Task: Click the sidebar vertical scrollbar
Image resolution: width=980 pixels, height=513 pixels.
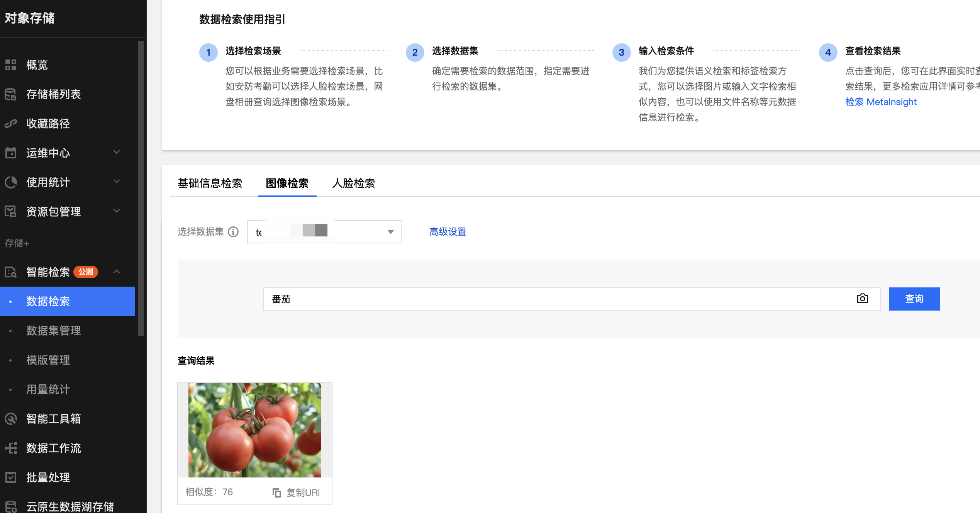Action: coord(141,189)
